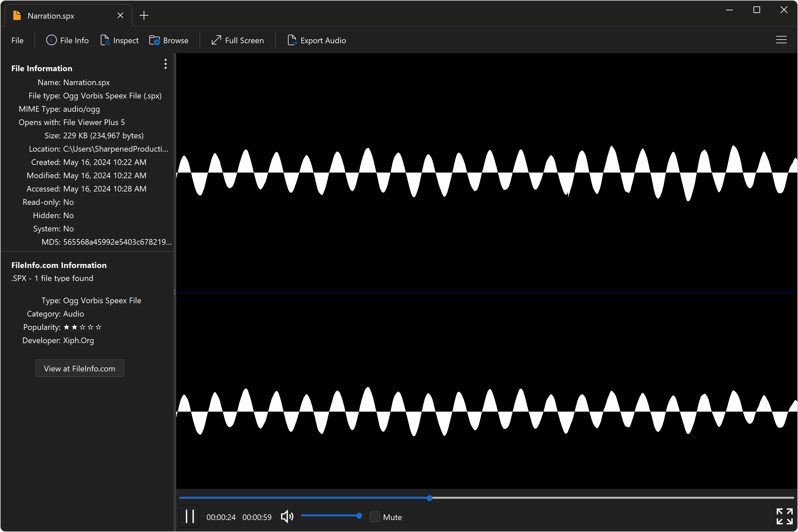The image size is (798, 532).
Task: Click the upper waveform channel display
Action: coord(486,172)
